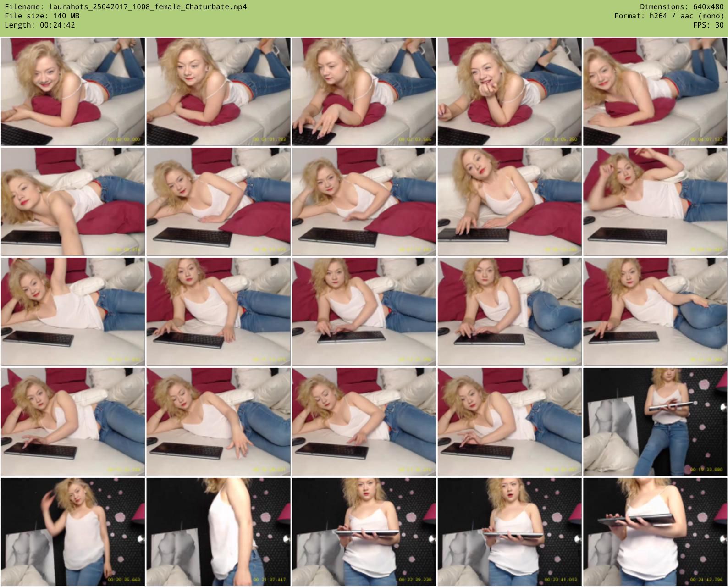
Task: Select the second thumbnail in the top row
Action: pos(218,92)
